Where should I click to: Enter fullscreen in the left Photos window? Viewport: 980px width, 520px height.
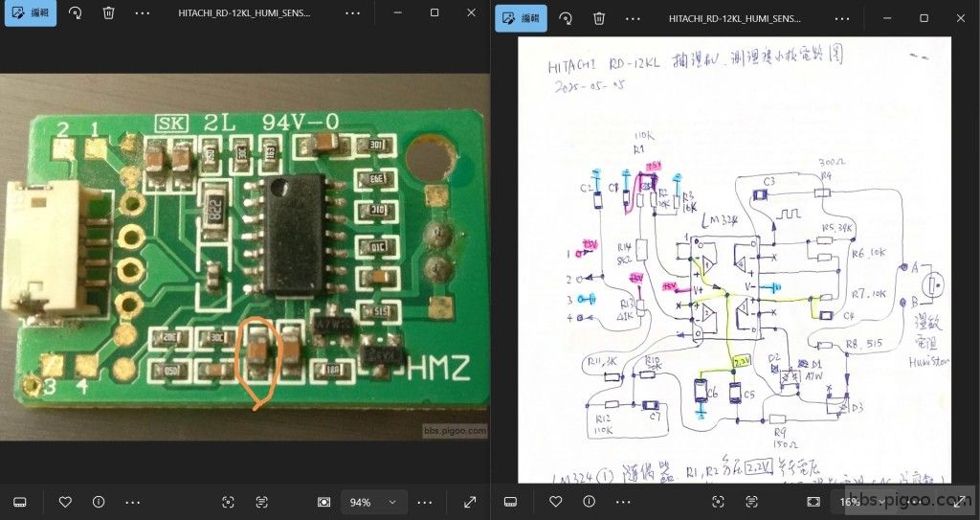tap(470, 502)
